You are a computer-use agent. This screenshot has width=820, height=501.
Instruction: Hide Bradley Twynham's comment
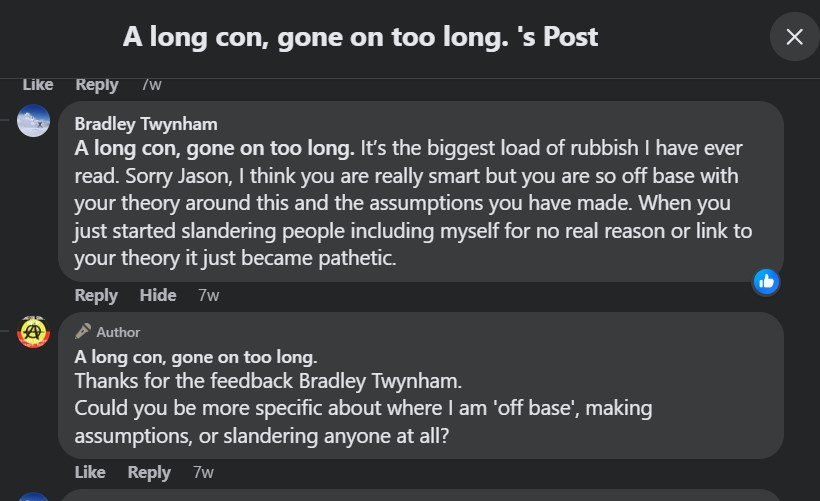tap(158, 295)
